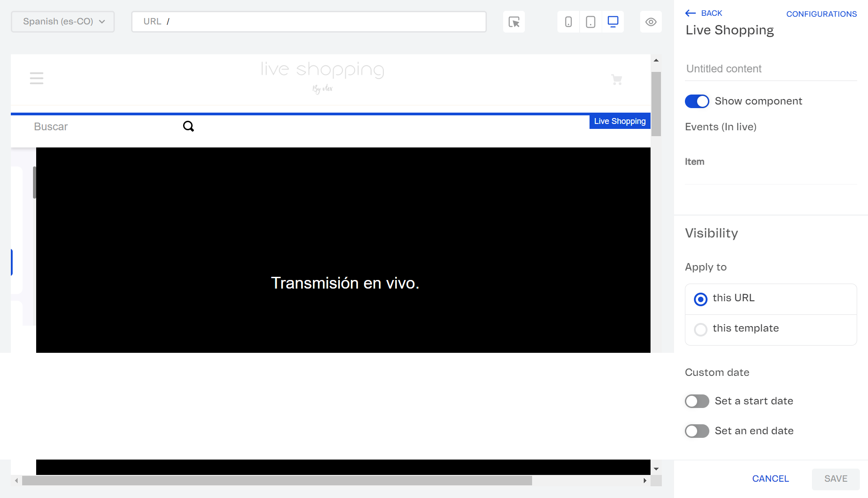
Task: Open the preview eye icon
Action: coord(651,21)
